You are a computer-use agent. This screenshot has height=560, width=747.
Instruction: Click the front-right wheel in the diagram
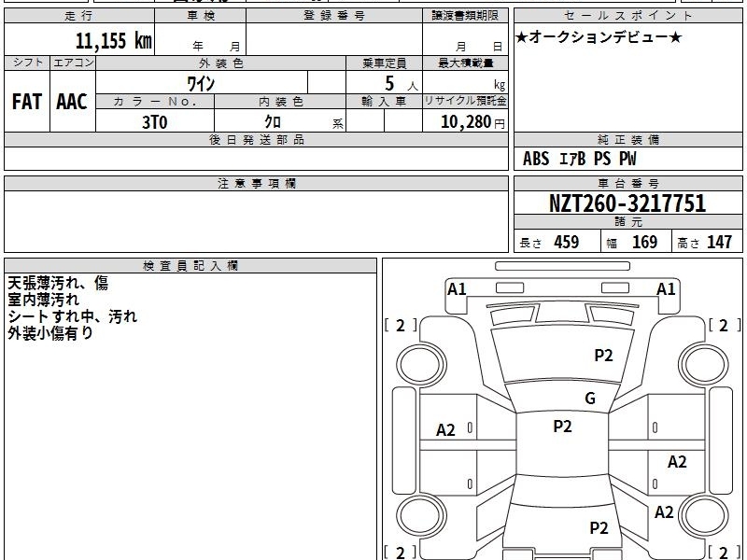coord(704,365)
